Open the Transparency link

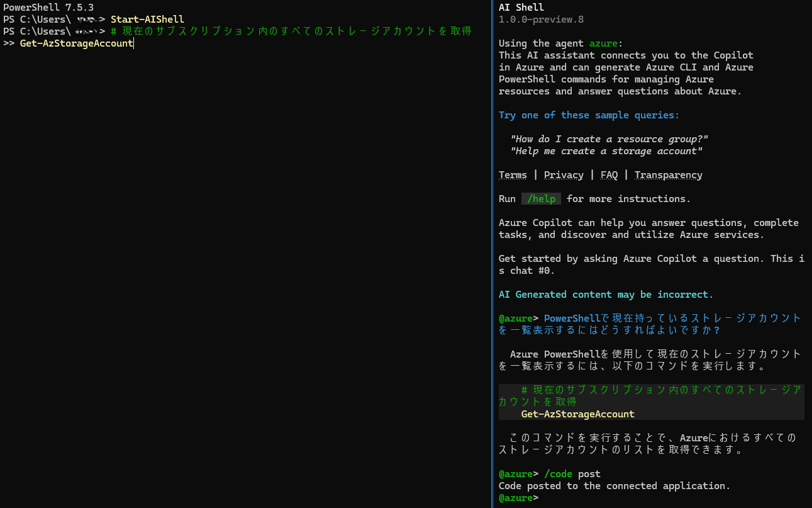coord(668,175)
